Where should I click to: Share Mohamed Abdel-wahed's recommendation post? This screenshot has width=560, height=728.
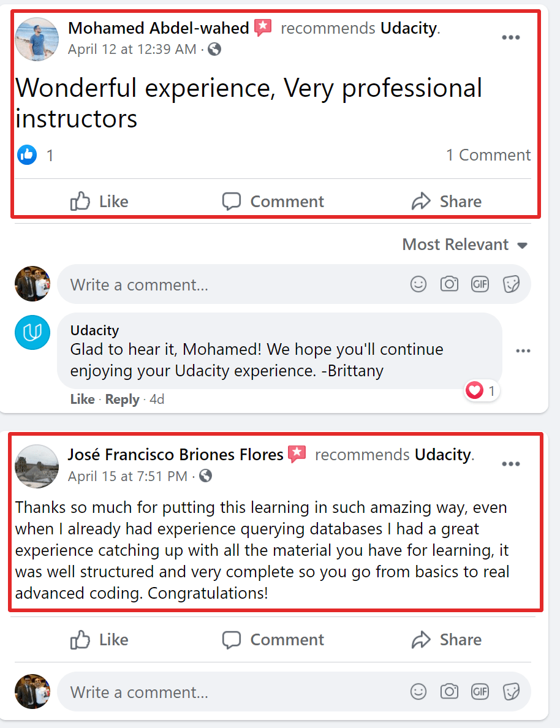[447, 202]
